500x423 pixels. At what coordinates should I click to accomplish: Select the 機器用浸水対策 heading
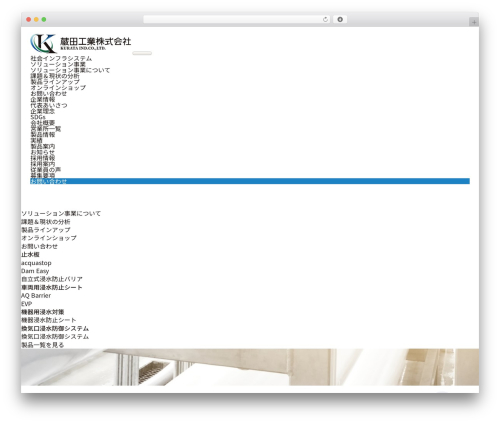[43, 312]
